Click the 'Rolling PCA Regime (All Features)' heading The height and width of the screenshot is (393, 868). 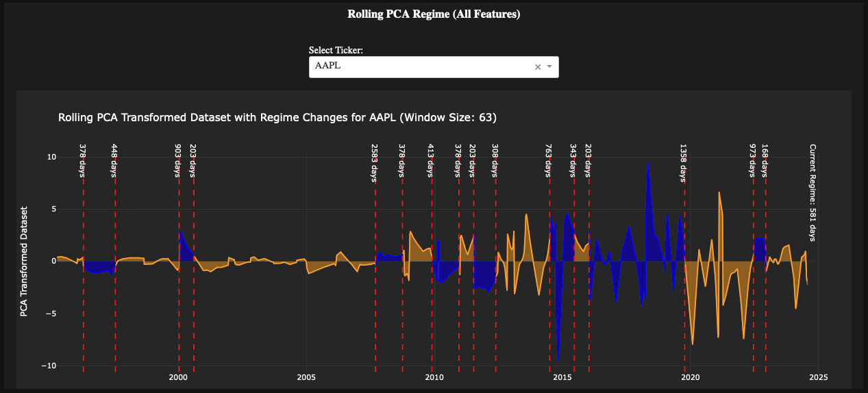point(434,14)
